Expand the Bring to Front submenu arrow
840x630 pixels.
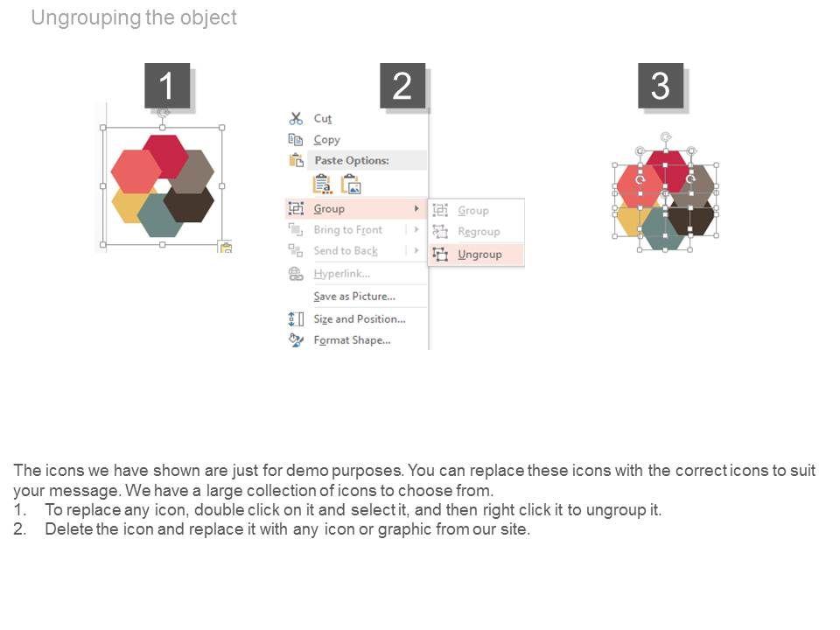[x=416, y=229]
